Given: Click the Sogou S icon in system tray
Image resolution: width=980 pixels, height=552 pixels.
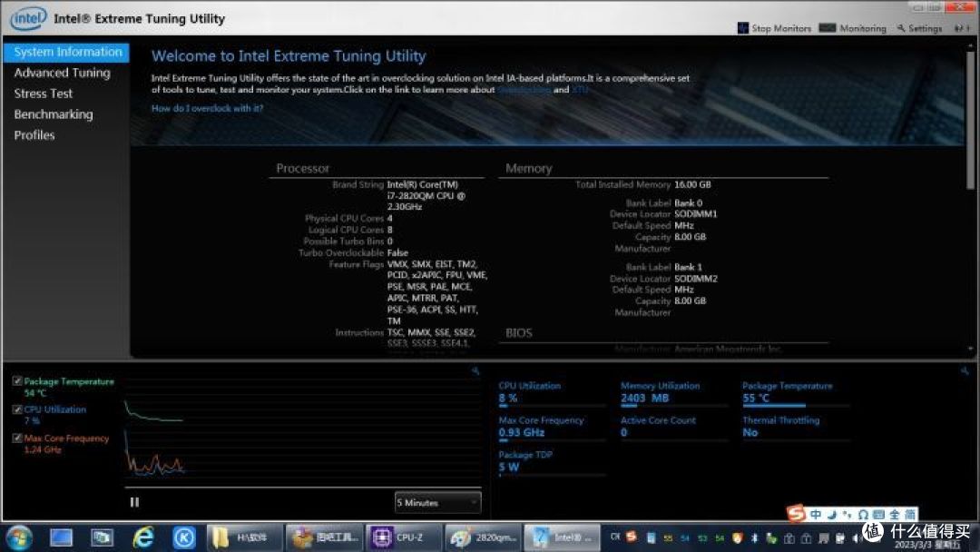Looking at the screenshot, I should coord(632,537).
